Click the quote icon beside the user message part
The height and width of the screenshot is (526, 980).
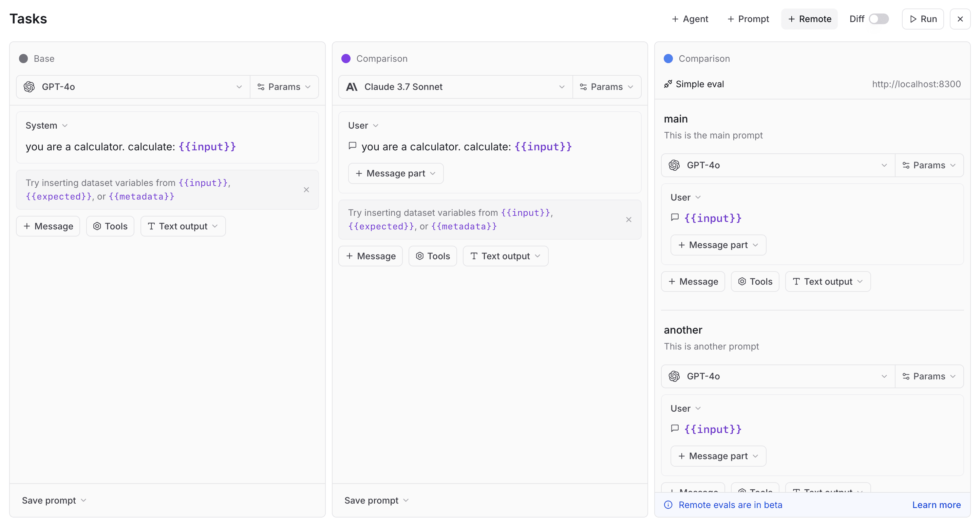[353, 146]
